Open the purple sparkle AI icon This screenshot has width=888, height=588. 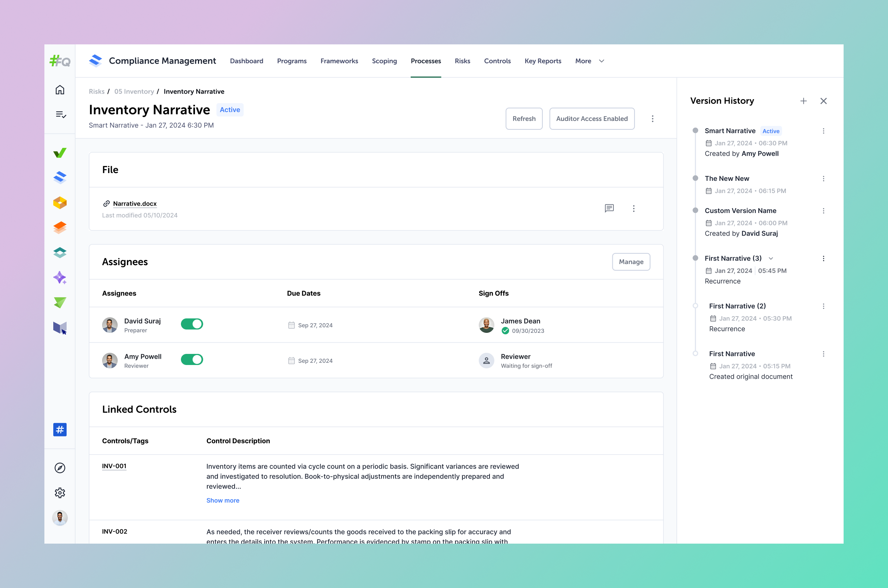(x=60, y=277)
